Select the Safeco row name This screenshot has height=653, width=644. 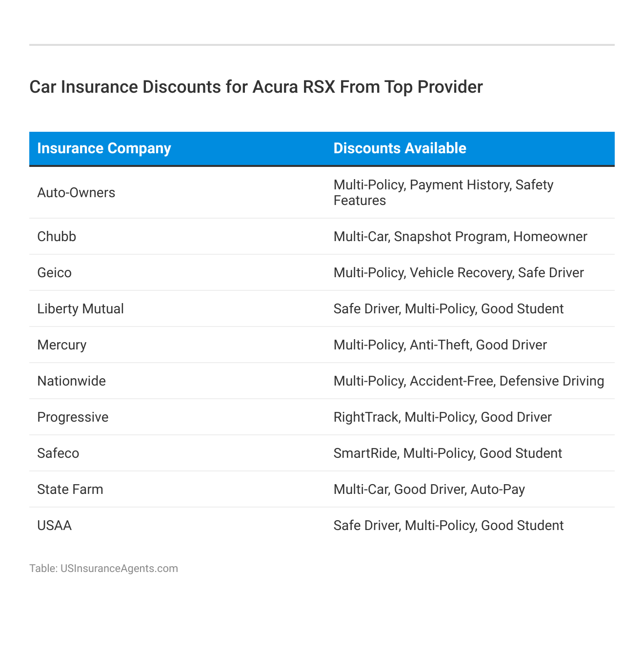[58, 453]
